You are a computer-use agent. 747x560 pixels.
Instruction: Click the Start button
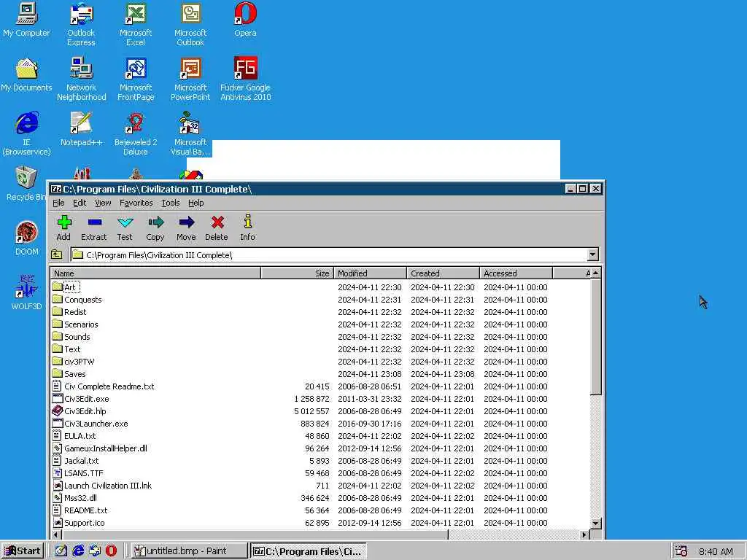[23, 551]
